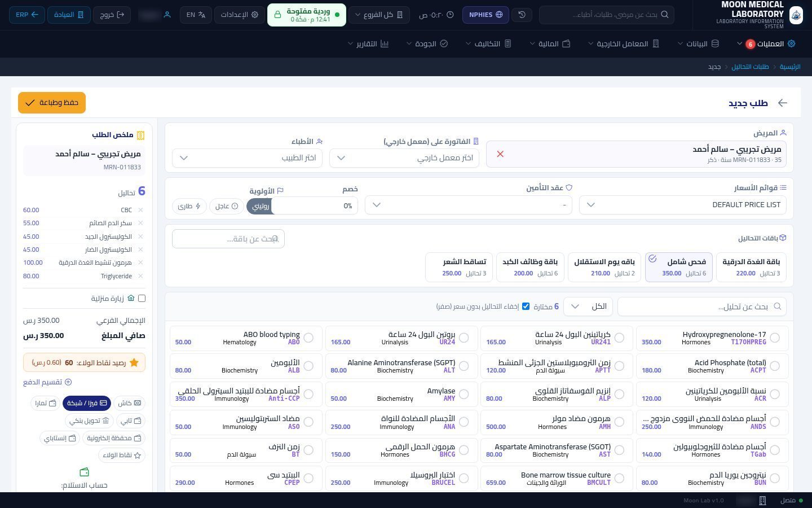Open the اختر معمل خارجي dropdown
This screenshot has height=508, width=812.
[x=404, y=158]
